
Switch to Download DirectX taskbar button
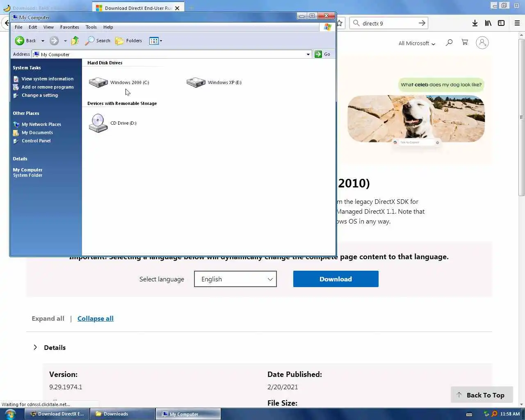[x=57, y=414]
